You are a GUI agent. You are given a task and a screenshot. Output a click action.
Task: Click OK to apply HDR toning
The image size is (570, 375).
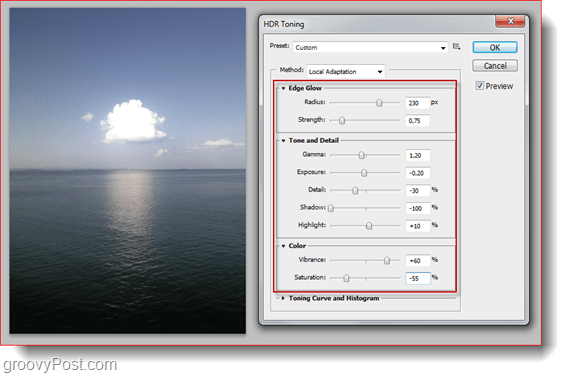click(495, 48)
